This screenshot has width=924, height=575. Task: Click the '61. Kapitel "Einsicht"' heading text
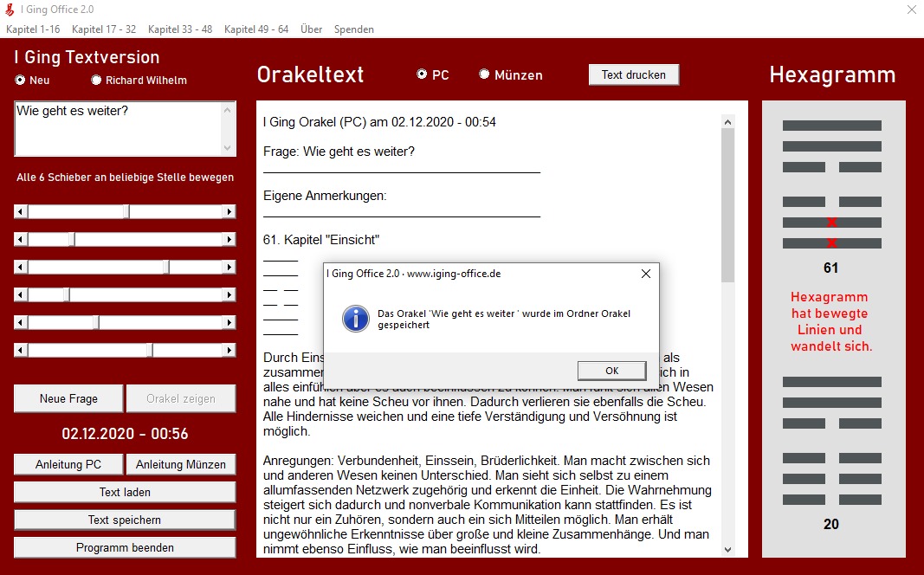321,240
